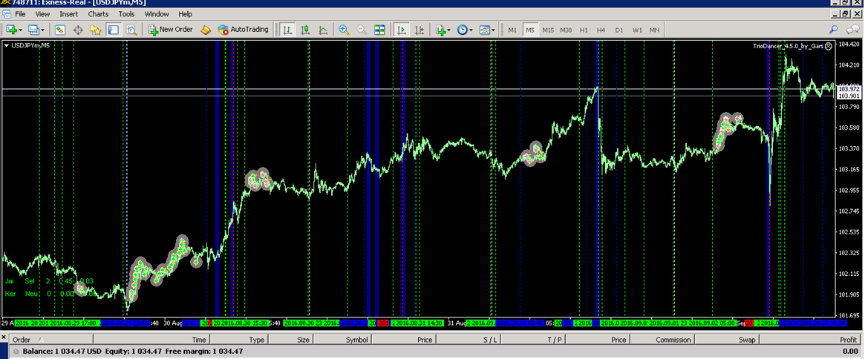This screenshot has height=359, width=868.
Task: Expand the New Chart dropdown arrow
Action: [21, 30]
